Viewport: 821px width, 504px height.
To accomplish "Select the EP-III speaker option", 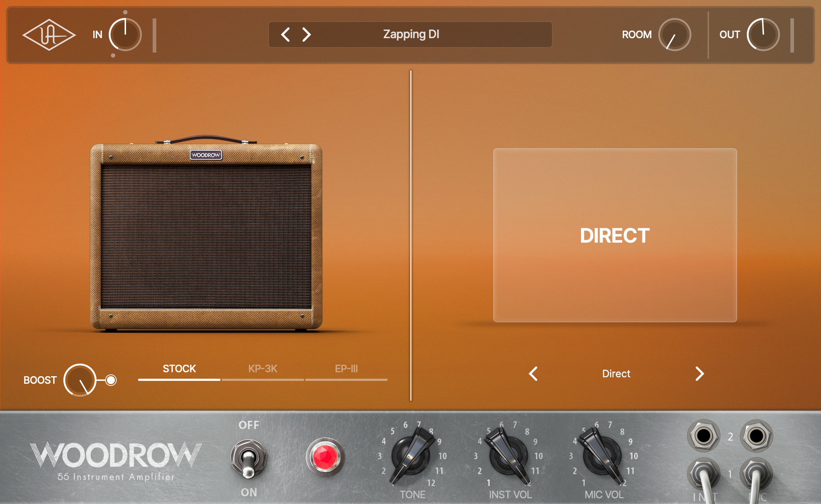I will [346, 369].
